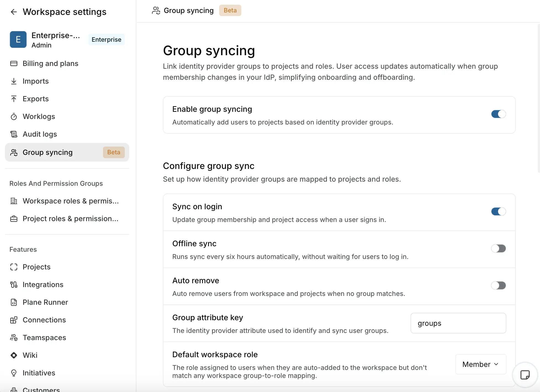Click the Enable group syncing card title

pos(212,109)
